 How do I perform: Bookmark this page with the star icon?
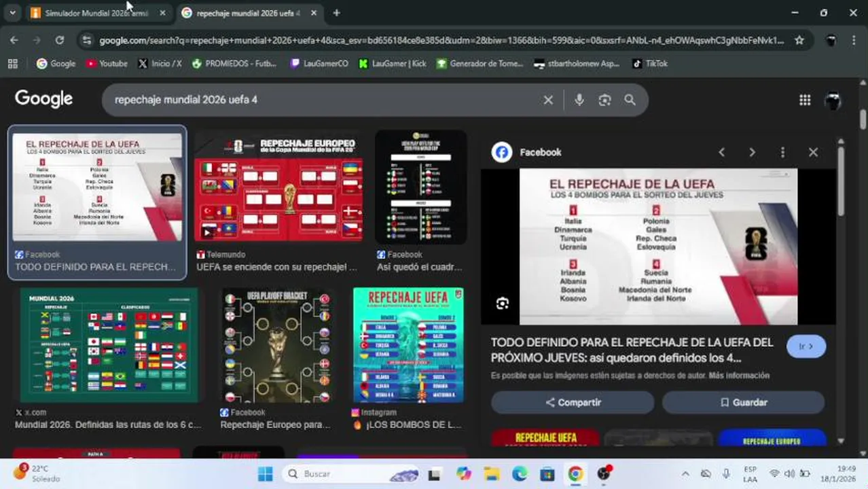tap(799, 41)
